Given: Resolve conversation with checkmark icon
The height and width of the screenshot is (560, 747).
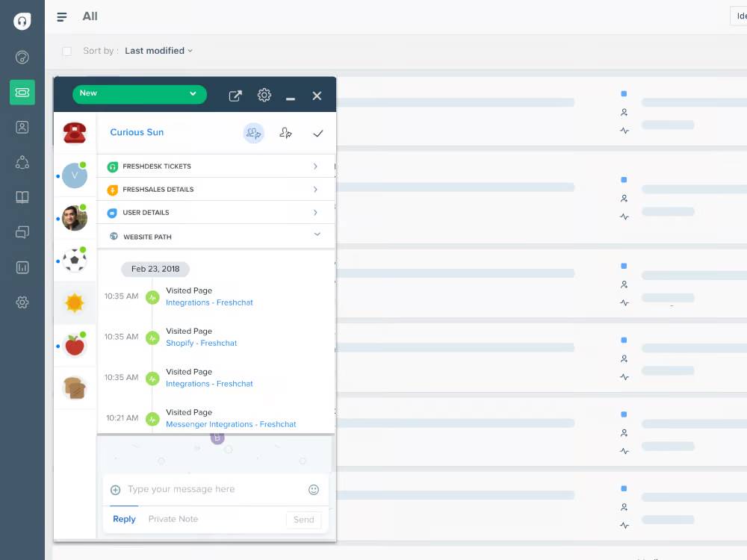Looking at the screenshot, I should pos(317,134).
